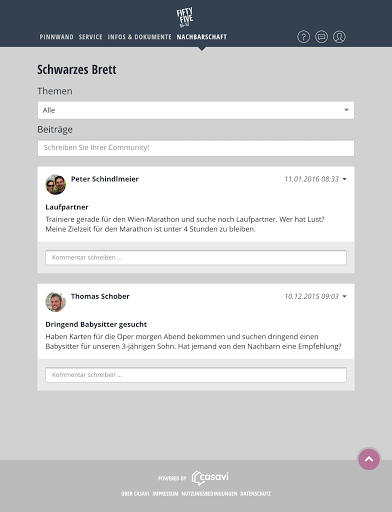Focus the 'Schreiben Sie Ihrer Community!' field

(x=196, y=148)
